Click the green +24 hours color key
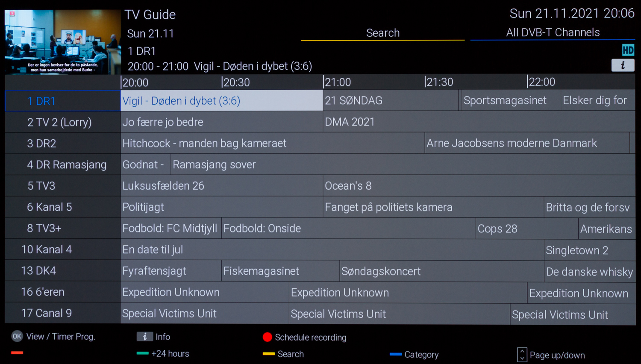The height and width of the screenshot is (364, 641). tap(143, 353)
